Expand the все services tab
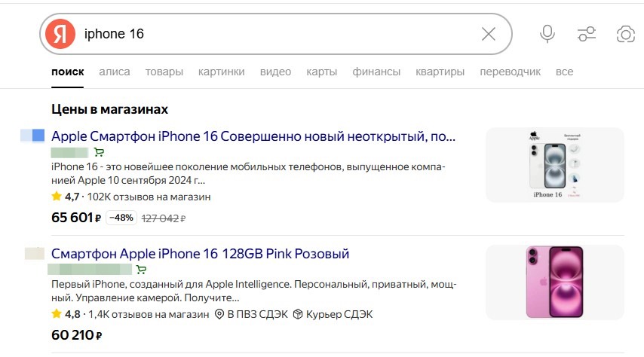Viewport: 644px width, 357px height. tap(564, 72)
